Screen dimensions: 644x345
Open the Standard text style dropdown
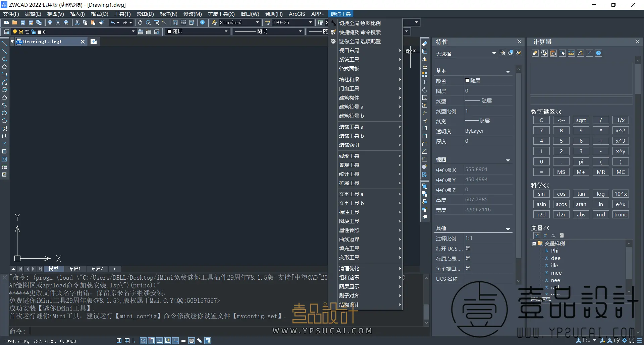click(257, 22)
